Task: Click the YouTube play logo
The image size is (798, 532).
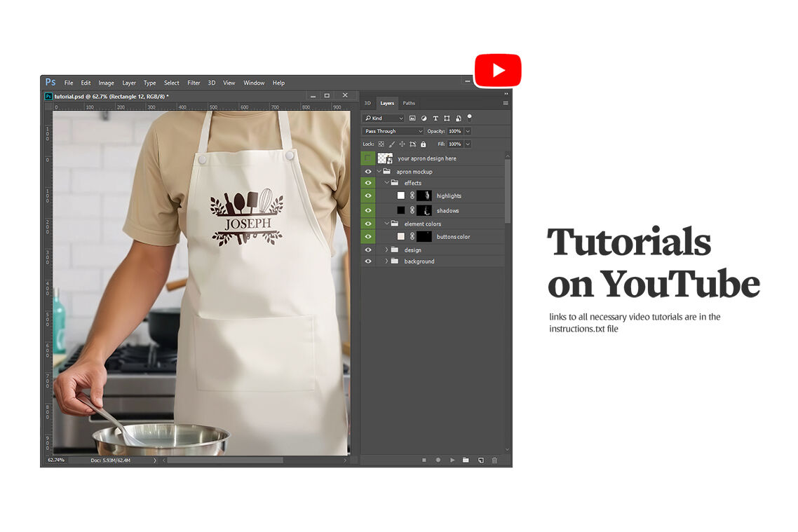Action: pyautogui.click(x=498, y=70)
